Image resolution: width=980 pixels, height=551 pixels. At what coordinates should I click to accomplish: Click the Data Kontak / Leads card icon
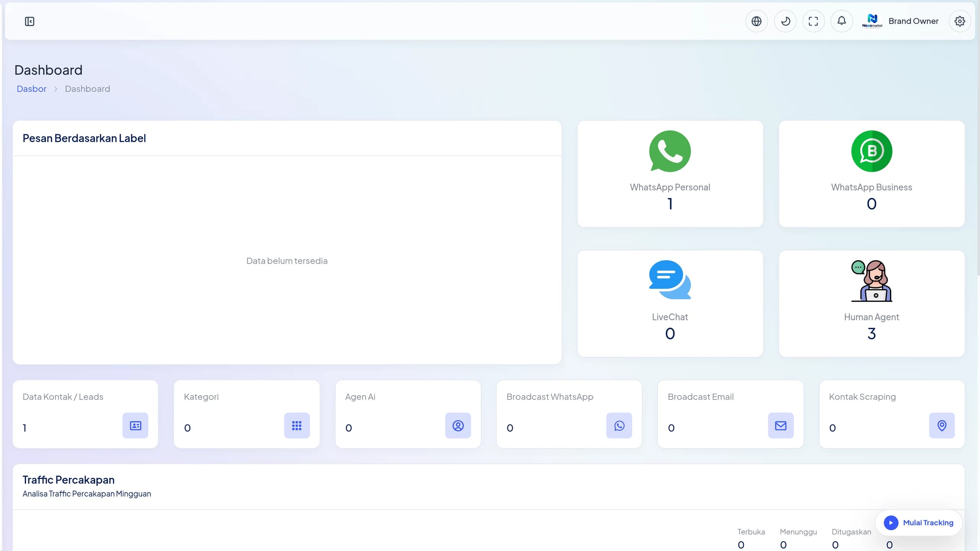(135, 425)
